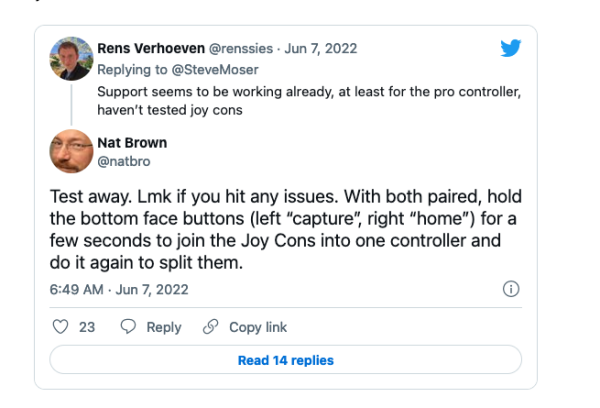600x408 pixels.
Task: Click the Nat Brown display name
Action: 132,140
